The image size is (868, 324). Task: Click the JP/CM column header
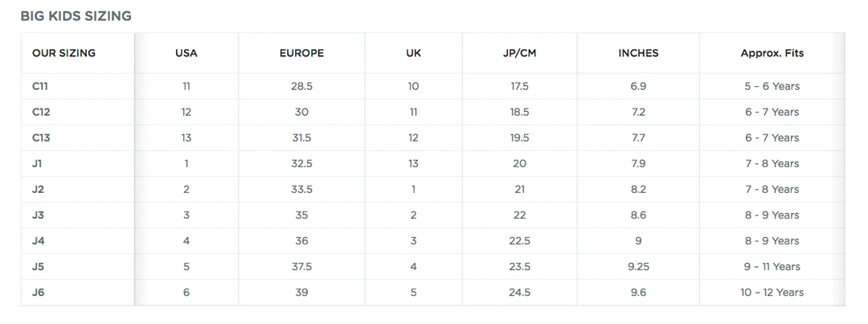pyautogui.click(x=519, y=53)
